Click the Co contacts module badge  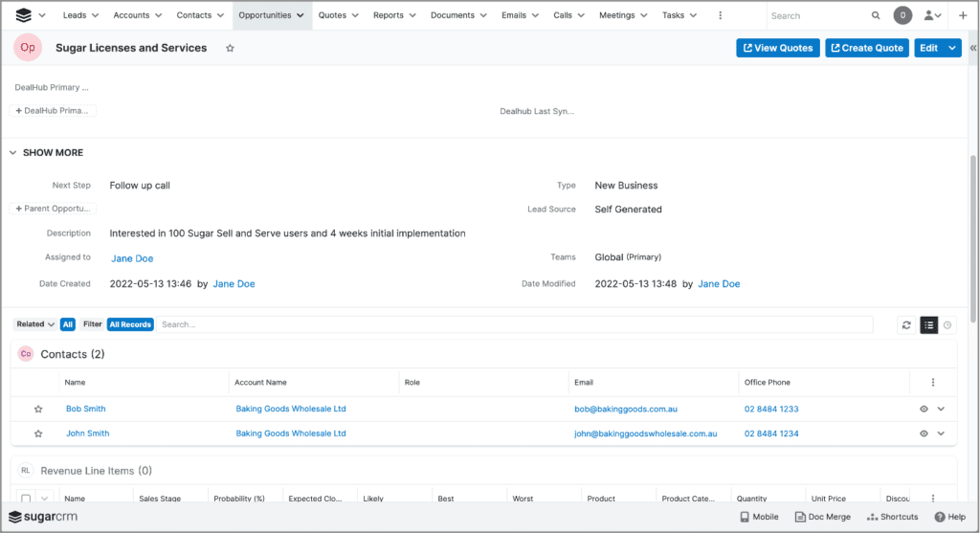[26, 354]
